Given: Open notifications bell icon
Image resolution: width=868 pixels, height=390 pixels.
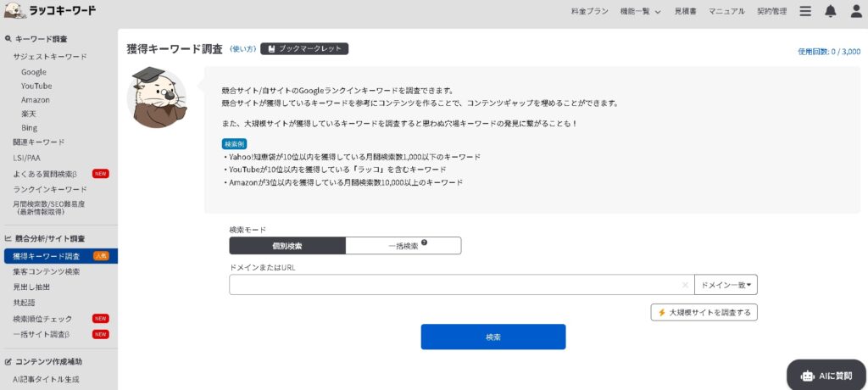Looking at the screenshot, I should [831, 11].
